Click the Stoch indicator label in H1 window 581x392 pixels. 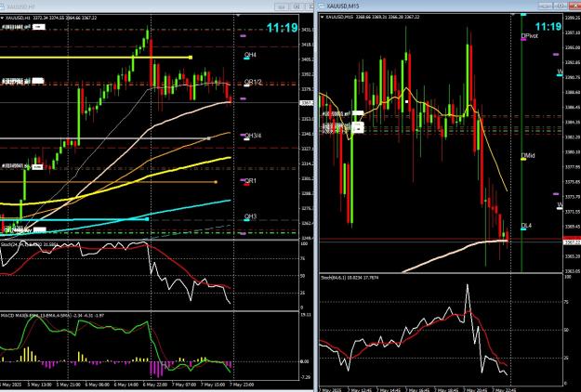tap(29, 244)
